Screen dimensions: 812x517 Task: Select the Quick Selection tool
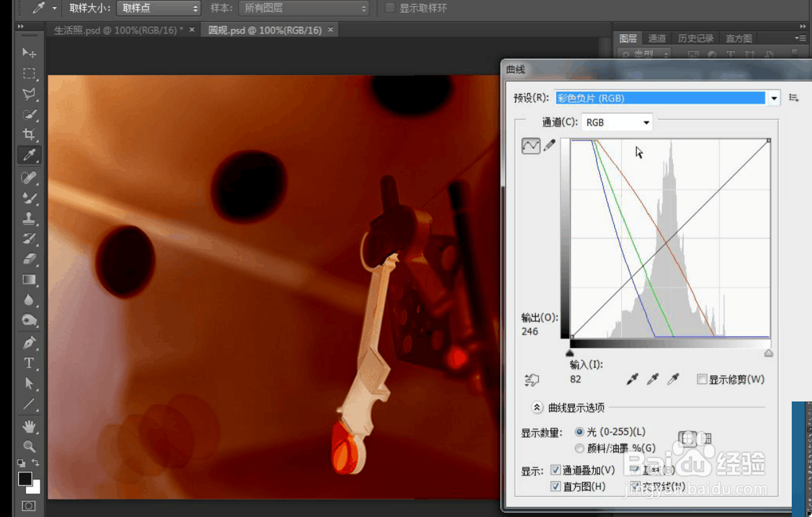[x=29, y=114]
